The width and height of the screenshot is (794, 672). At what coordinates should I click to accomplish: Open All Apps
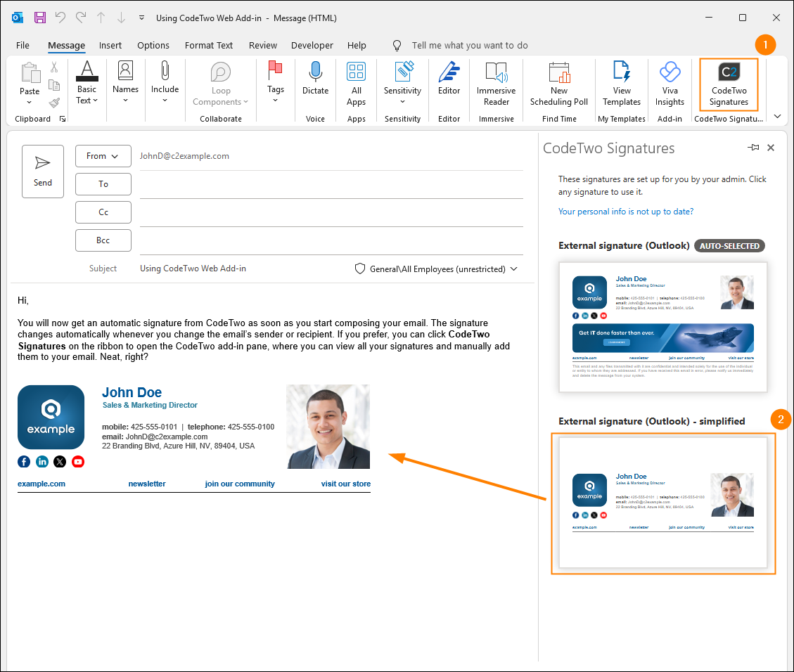(357, 84)
